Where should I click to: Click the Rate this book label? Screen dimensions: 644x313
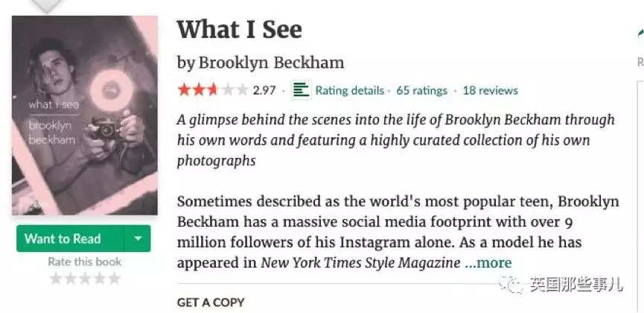coord(84,262)
